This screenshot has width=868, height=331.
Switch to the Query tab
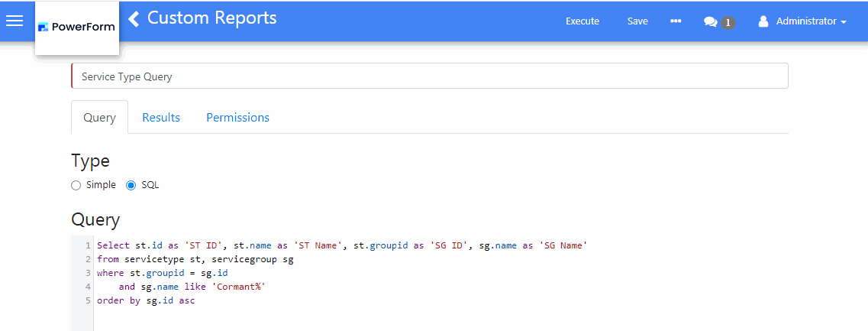(x=99, y=118)
